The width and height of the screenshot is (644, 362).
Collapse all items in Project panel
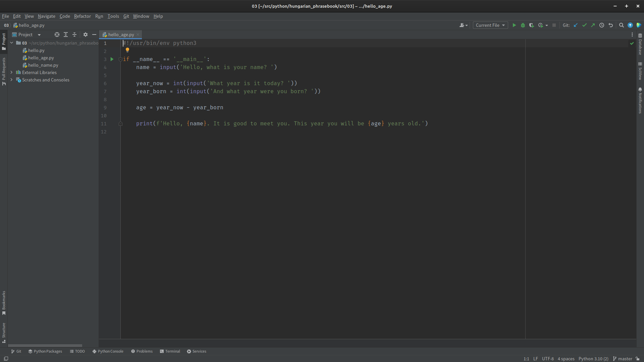point(74,35)
